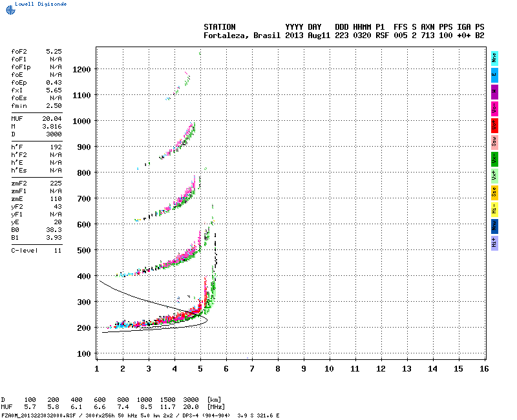Screen dimensions: 517x420
Task: Select the C-level value 11
Action: 58,251
